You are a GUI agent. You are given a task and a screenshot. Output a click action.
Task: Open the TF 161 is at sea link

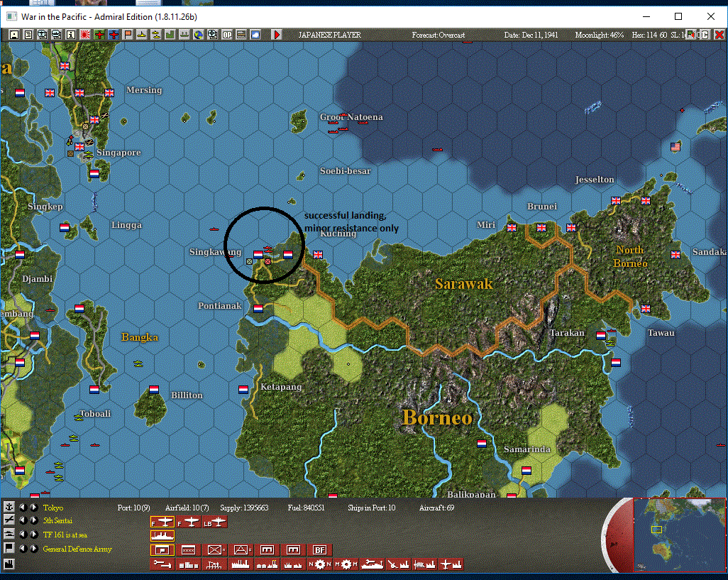[x=65, y=535]
